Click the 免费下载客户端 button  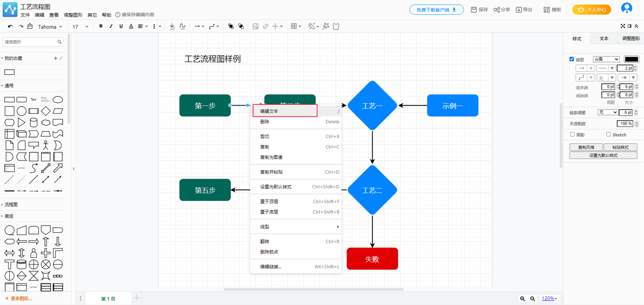[436, 10]
